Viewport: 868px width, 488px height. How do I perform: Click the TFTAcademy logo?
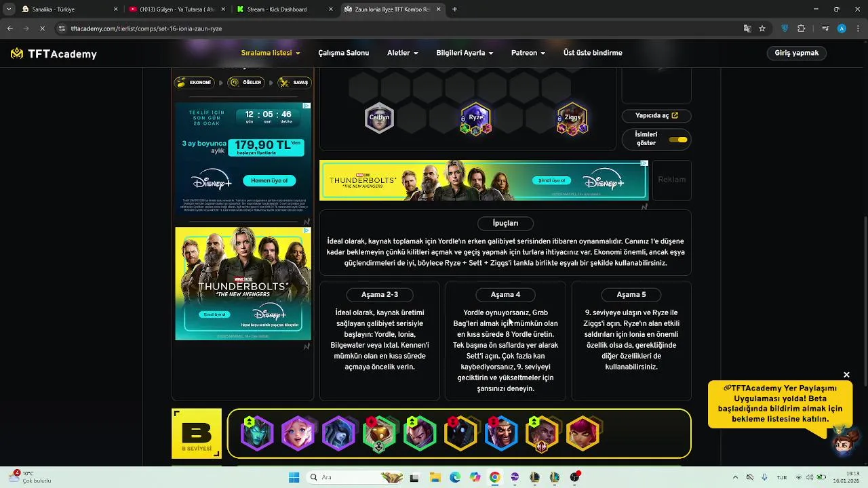tap(54, 54)
